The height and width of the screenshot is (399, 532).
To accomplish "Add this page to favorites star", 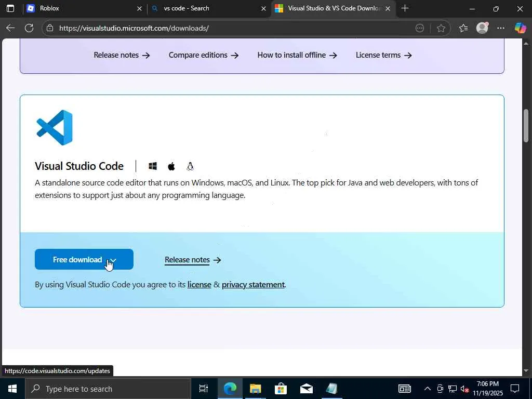I will 441,28.
